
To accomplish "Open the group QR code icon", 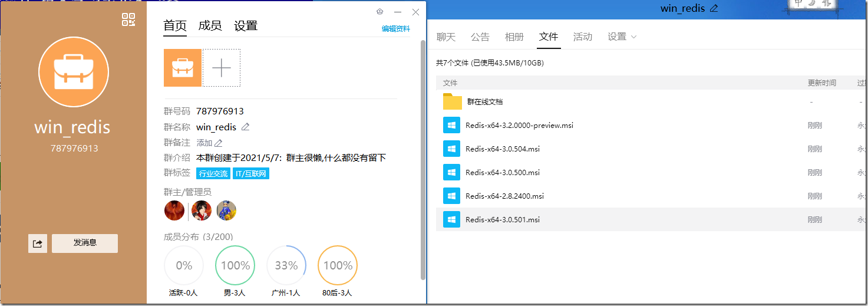I will 128,19.
